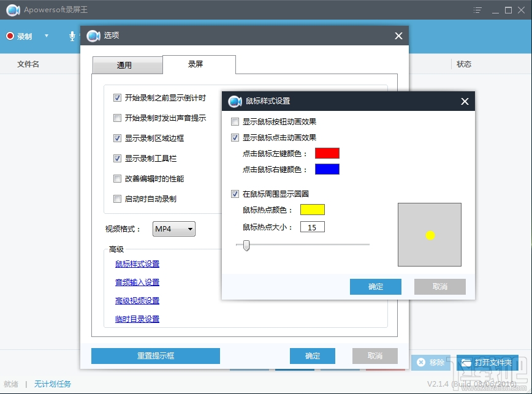Click the camera icon in the 选项 dialog title
532x394 pixels.
click(x=94, y=36)
